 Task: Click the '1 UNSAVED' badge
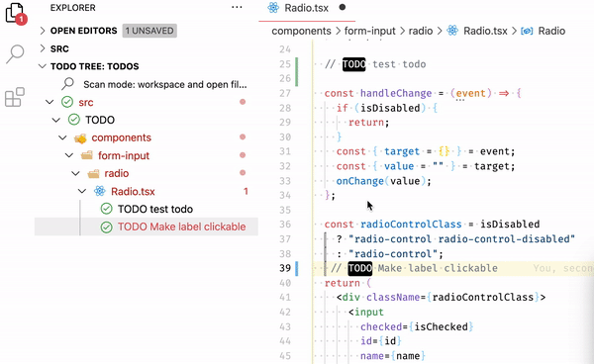point(149,31)
